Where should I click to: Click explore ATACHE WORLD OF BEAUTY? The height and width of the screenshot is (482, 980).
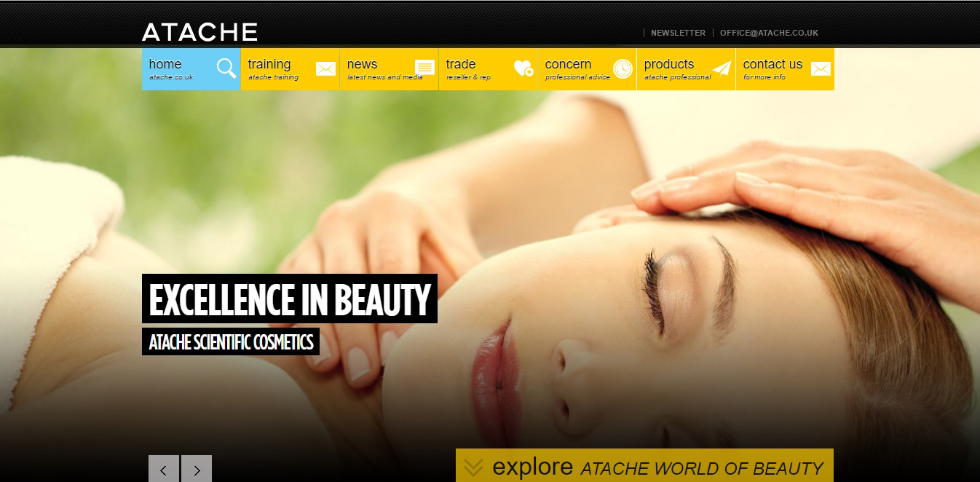click(x=644, y=466)
